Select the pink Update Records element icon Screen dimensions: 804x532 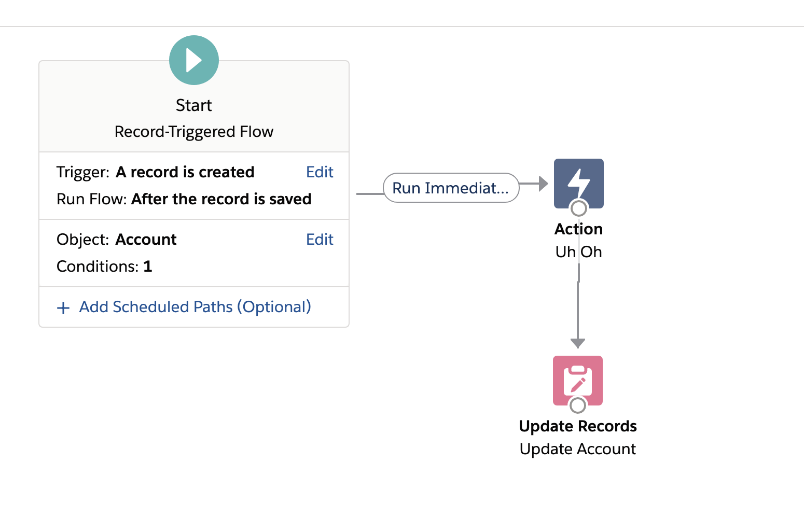577,377
